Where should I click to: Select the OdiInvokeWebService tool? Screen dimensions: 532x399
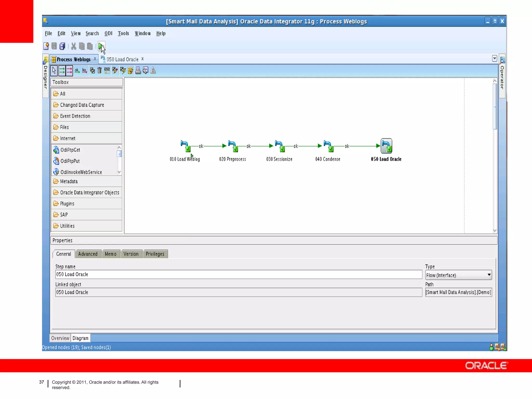77,172
